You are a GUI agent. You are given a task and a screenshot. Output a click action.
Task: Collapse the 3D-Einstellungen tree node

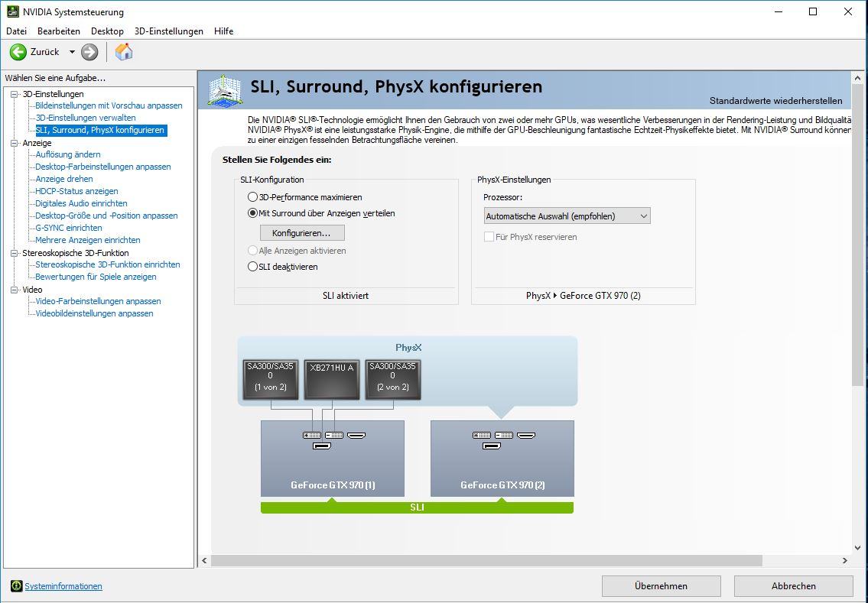pos(15,94)
